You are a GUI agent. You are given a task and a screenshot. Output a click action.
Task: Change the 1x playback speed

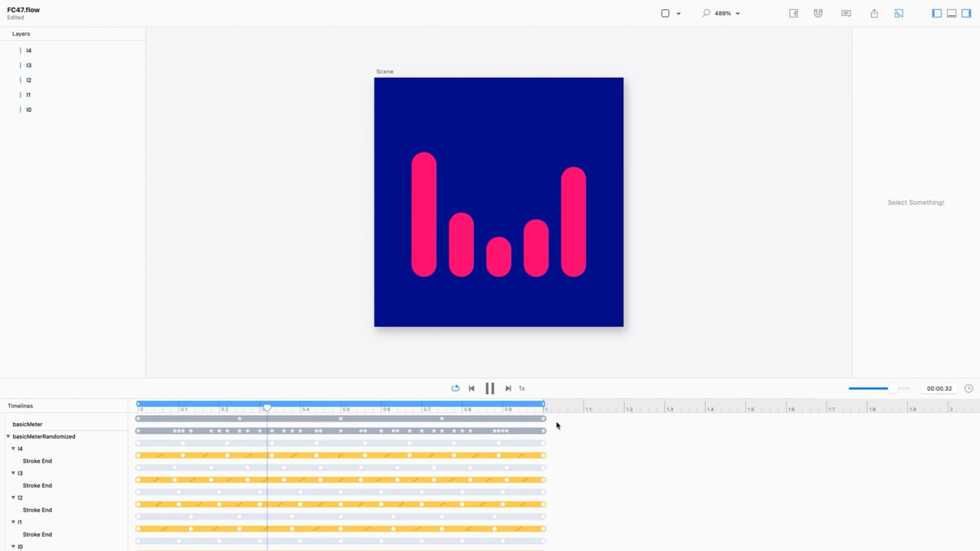[x=522, y=388]
